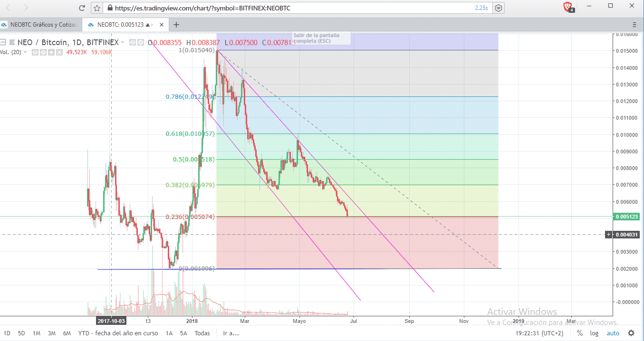
Task: Expand the Vol. (20) indicator dropdown arrow
Action: (26, 52)
